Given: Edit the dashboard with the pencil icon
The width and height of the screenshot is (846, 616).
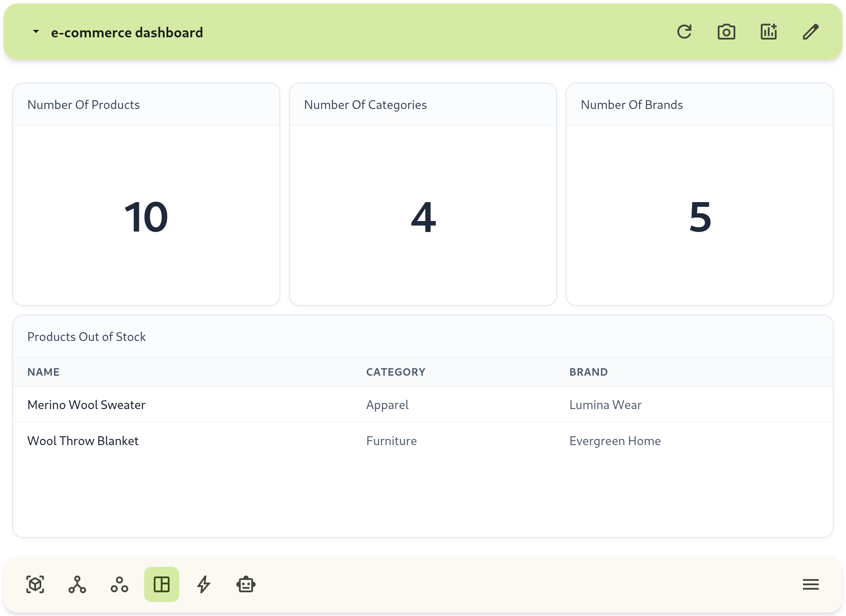Looking at the screenshot, I should pyautogui.click(x=810, y=31).
